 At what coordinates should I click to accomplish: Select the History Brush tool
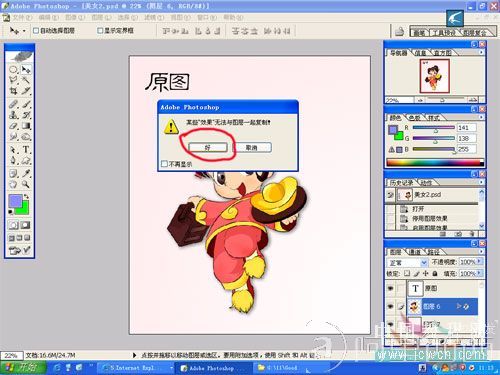coord(26,115)
